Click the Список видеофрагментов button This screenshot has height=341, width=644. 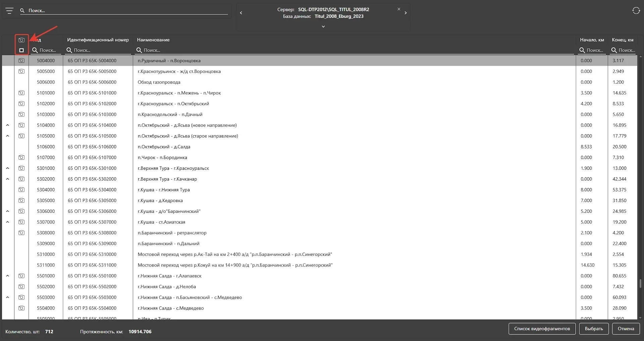click(542, 329)
